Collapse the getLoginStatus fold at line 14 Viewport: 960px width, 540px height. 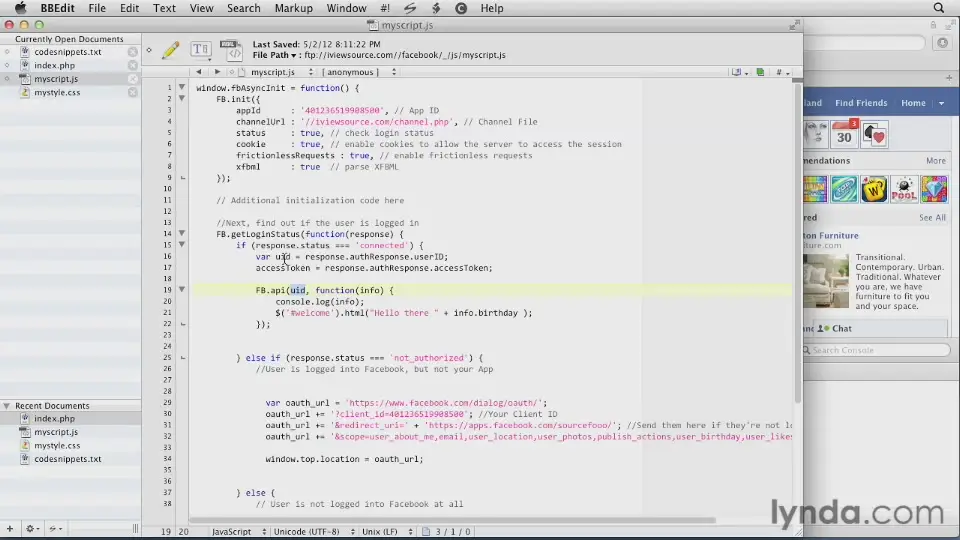182,233
